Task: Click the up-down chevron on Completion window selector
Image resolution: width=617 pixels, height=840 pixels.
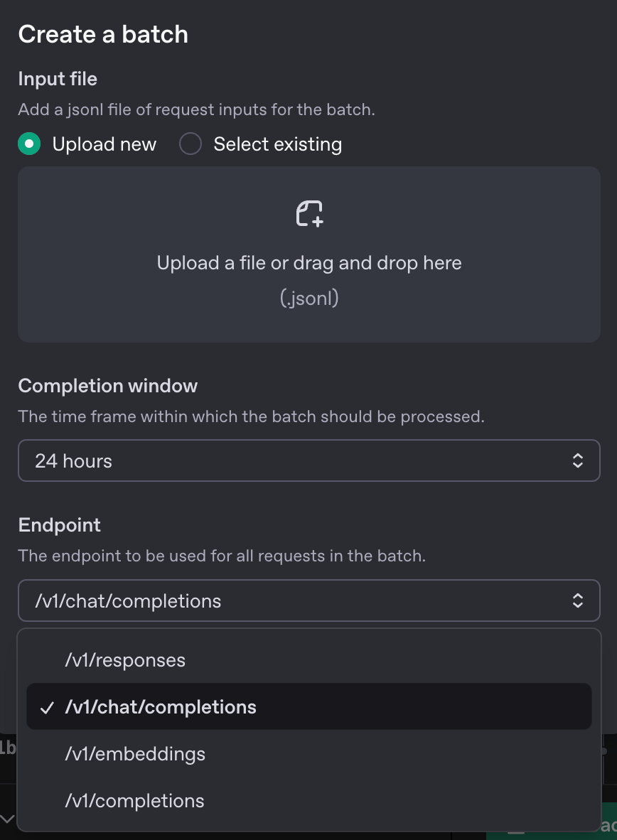Action: click(579, 461)
